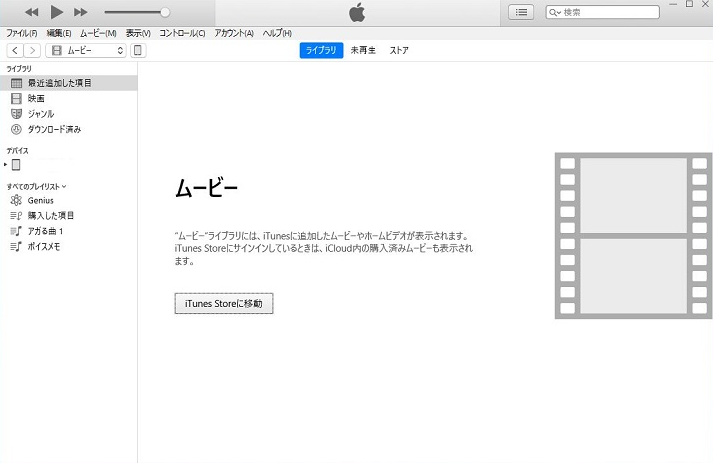Open the アガる曲 1 playlist
713x463 pixels.
click(68, 232)
